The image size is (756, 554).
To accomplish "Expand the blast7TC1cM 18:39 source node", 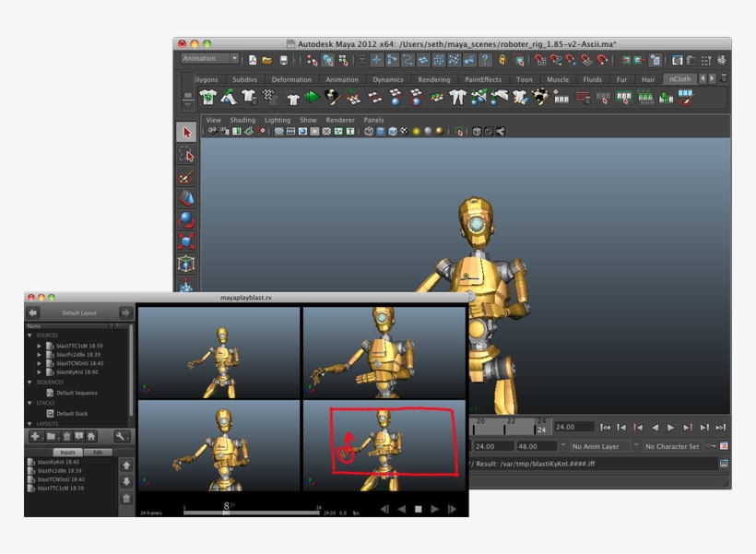I will click(x=39, y=346).
